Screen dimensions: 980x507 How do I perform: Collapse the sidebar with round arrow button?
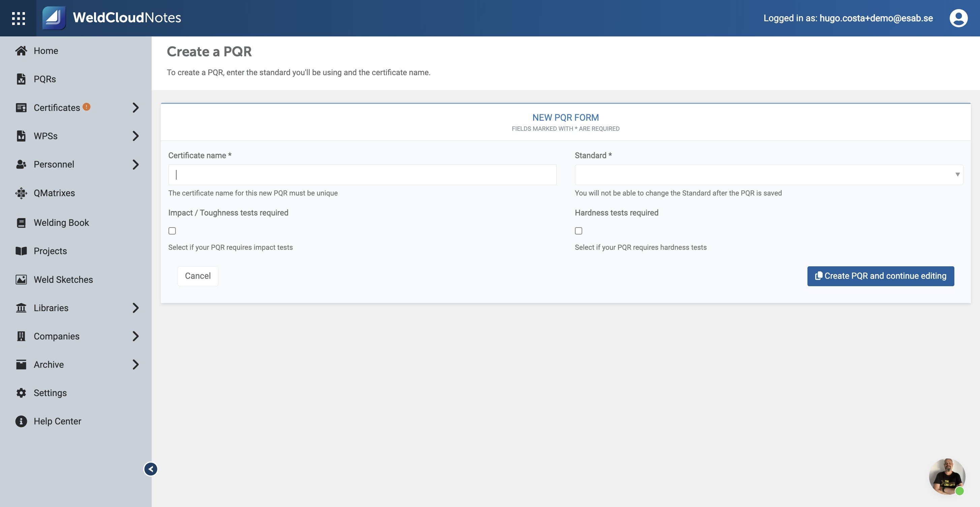[151, 469]
